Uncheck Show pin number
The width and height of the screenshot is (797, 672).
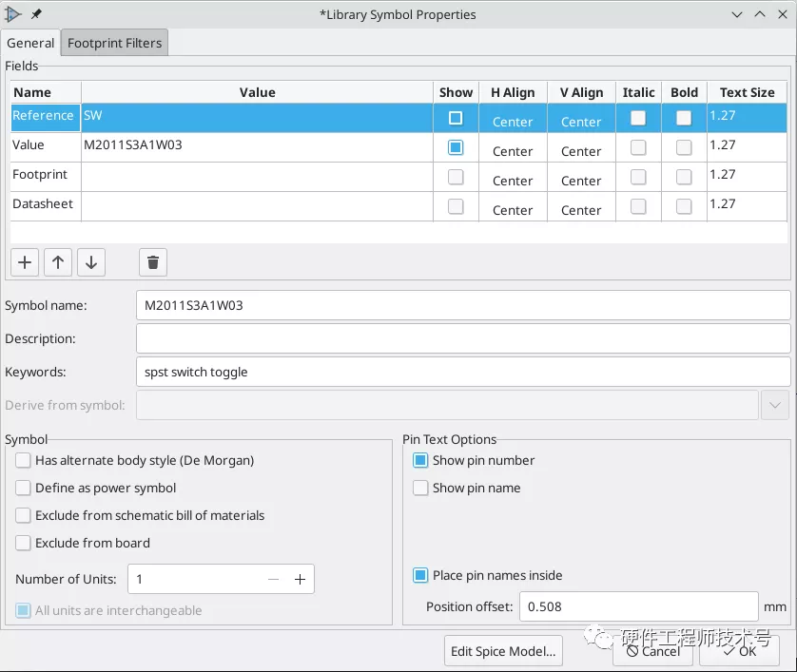(x=420, y=460)
